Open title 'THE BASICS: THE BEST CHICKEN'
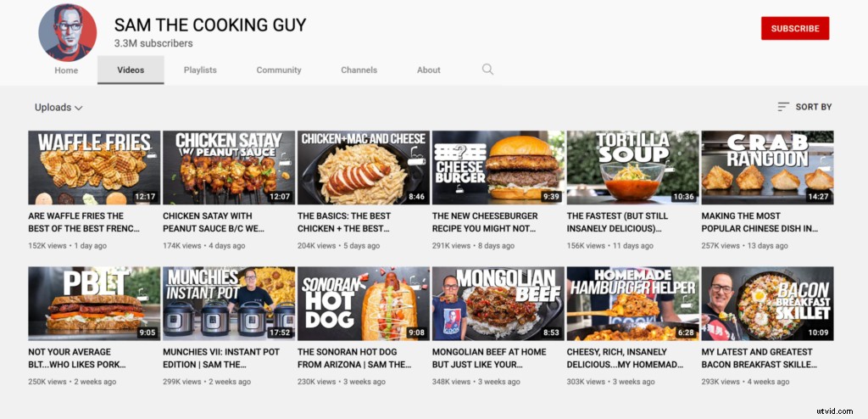Viewport: 868px width, 419px height. [344, 222]
